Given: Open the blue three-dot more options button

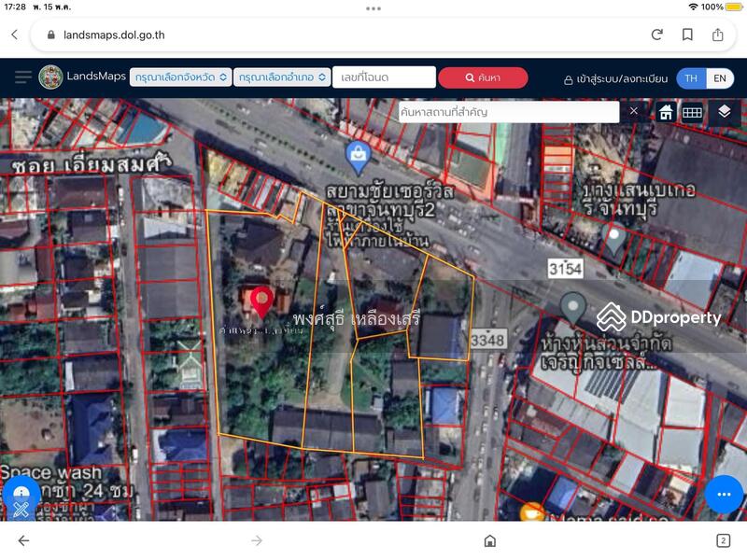Looking at the screenshot, I should [x=723, y=494].
